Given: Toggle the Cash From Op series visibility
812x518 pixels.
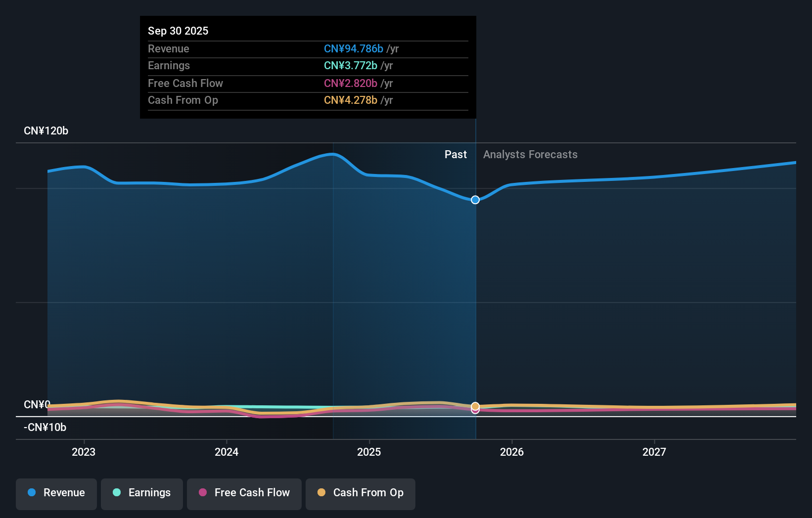Looking at the screenshot, I should coord(360,493).
